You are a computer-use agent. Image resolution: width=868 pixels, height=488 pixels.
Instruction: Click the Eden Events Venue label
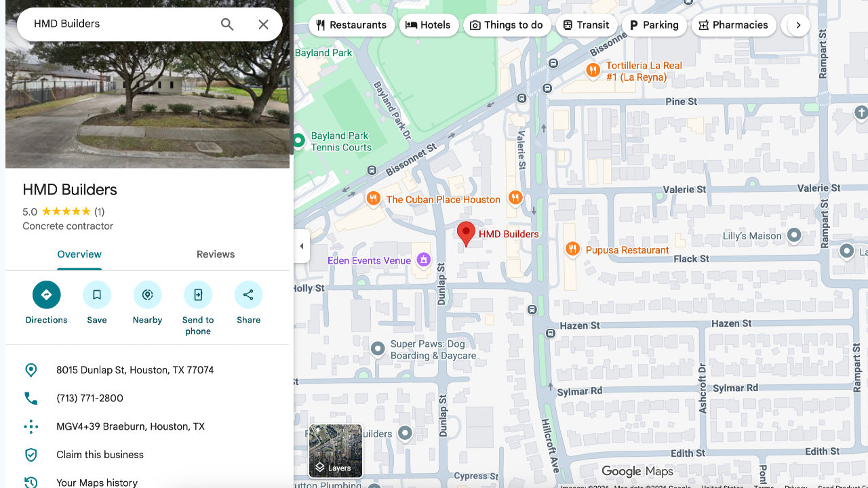pyautogui.click(x=369, y=260)
